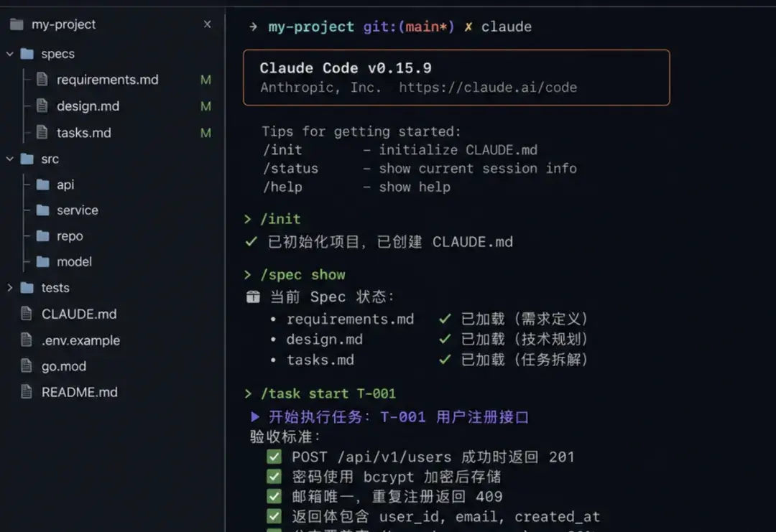776x532 pixels.
Task: Open .env.example from the file tree
Action: click(x=80, y=340)
